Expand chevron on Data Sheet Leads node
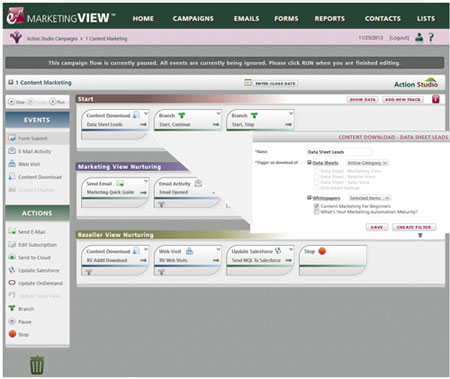 (146, 114)
